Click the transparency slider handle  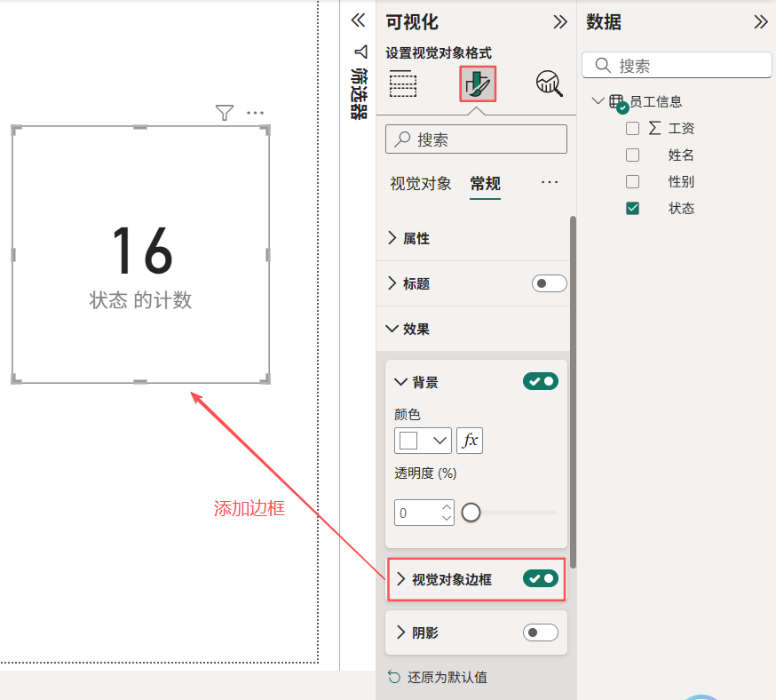point(471,513)
